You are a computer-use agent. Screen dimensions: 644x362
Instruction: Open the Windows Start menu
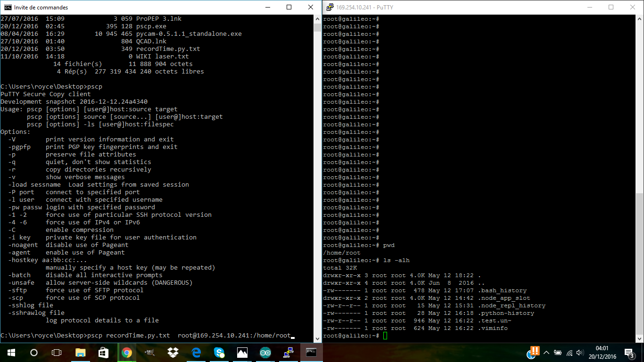(x=11, y=352)
